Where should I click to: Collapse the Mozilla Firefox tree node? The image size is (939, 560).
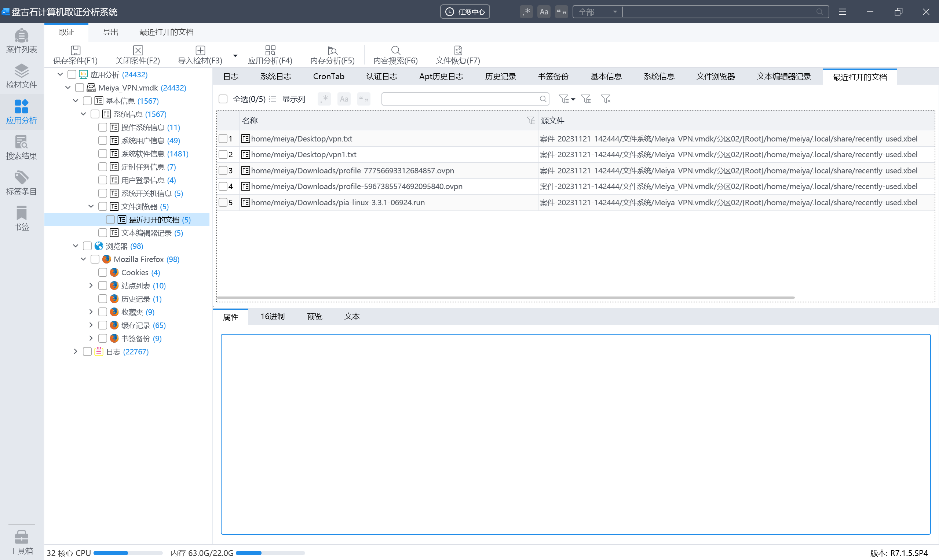(83, 259)
